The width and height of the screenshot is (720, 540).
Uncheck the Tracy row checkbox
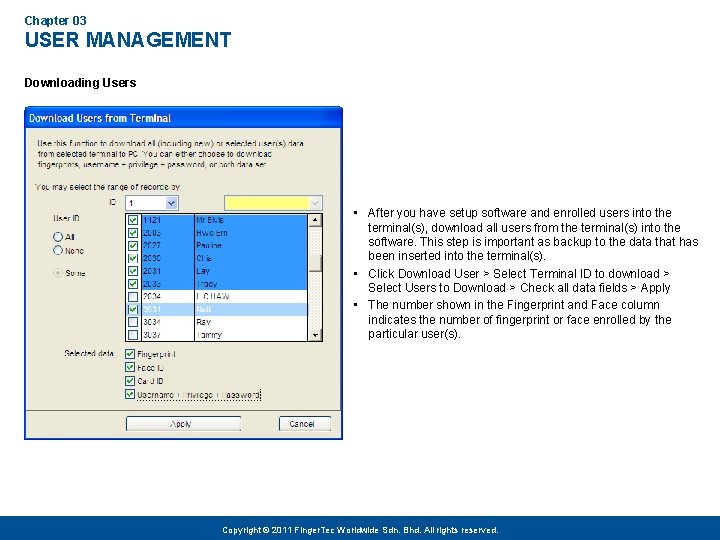click(133, 284)
